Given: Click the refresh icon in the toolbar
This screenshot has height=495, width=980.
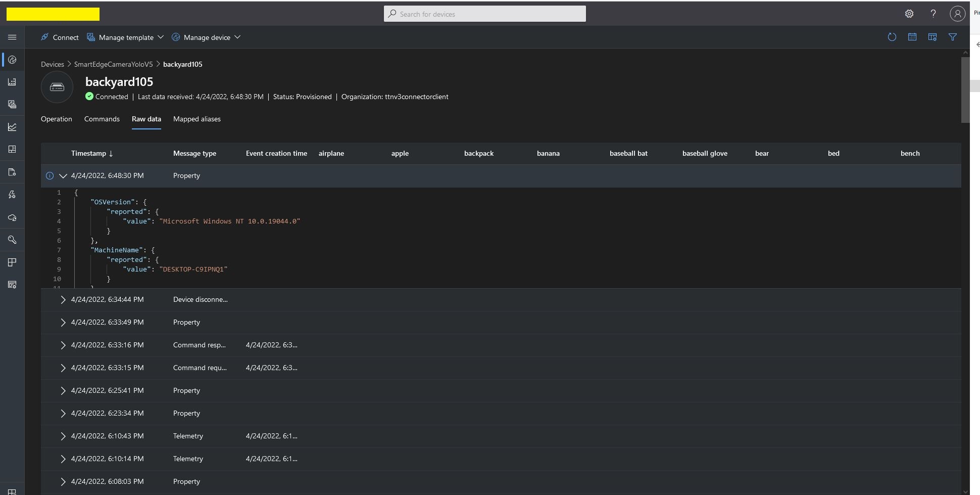Looking at the screenshot, I should click(892, 37).
